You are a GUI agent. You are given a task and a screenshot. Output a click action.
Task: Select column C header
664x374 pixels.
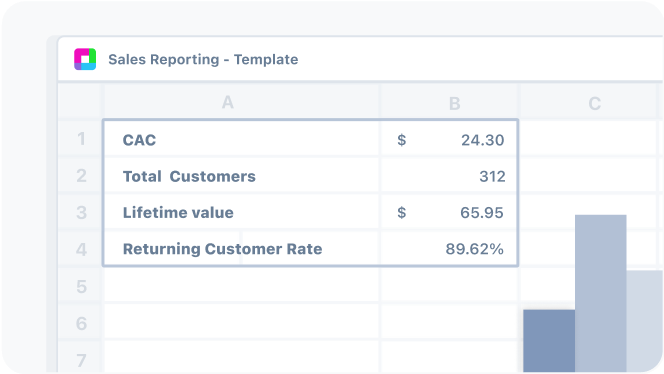(588, 102)
